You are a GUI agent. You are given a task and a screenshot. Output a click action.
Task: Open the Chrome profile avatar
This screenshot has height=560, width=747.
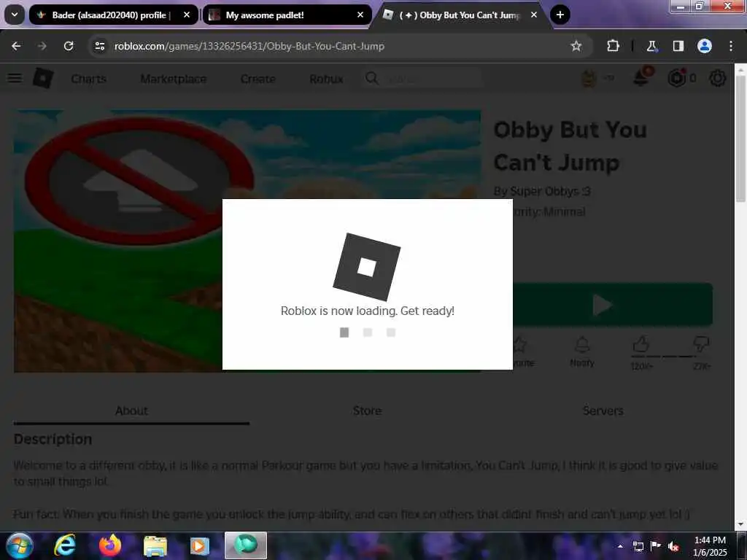(x=705, y=46)
